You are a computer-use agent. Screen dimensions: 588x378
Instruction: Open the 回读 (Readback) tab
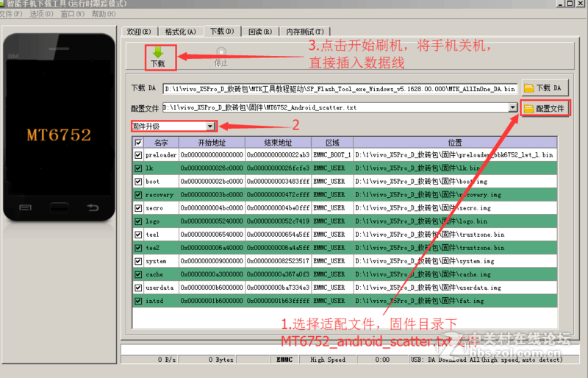point(260,32)
